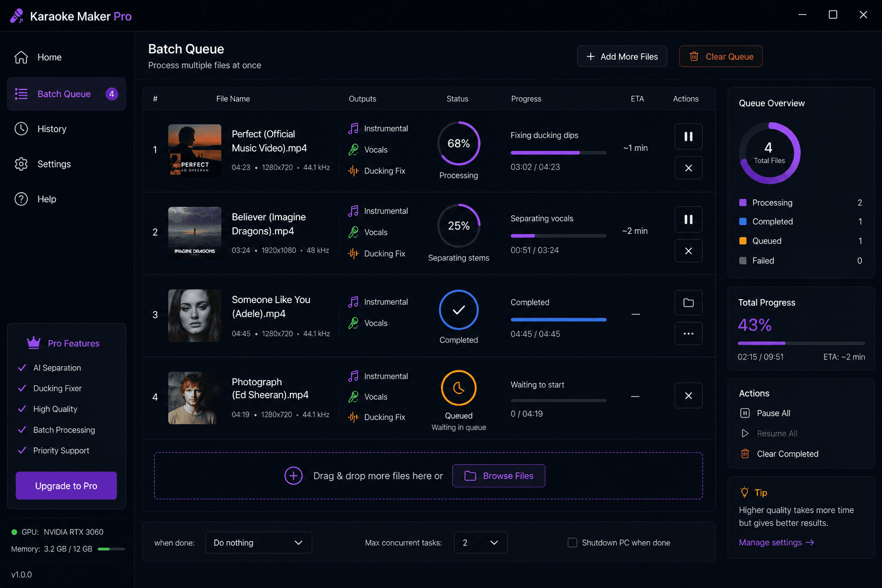882x588 pixels.
Task: Click the Separating vocals progress bar
Action: tap(558, 236)
